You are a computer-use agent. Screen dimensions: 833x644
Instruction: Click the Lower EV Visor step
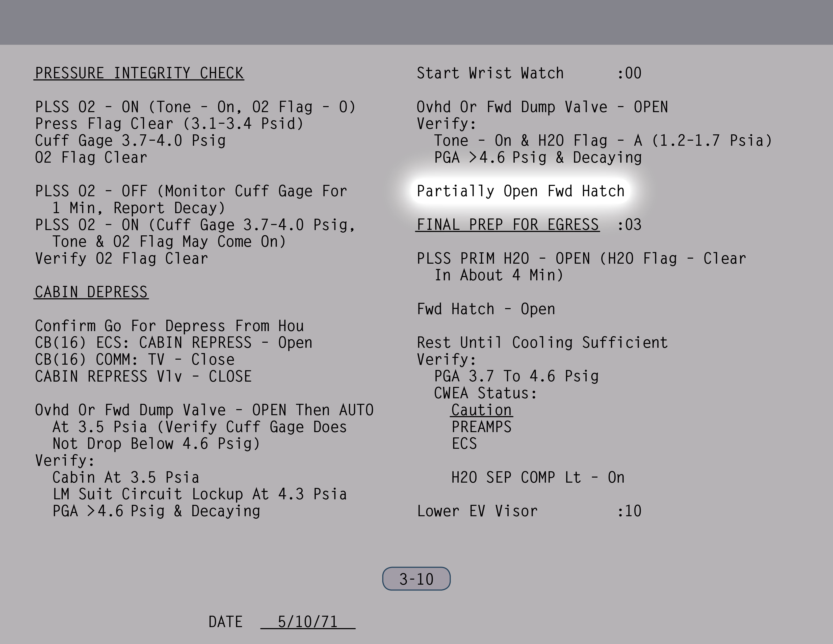pos(477,511)
